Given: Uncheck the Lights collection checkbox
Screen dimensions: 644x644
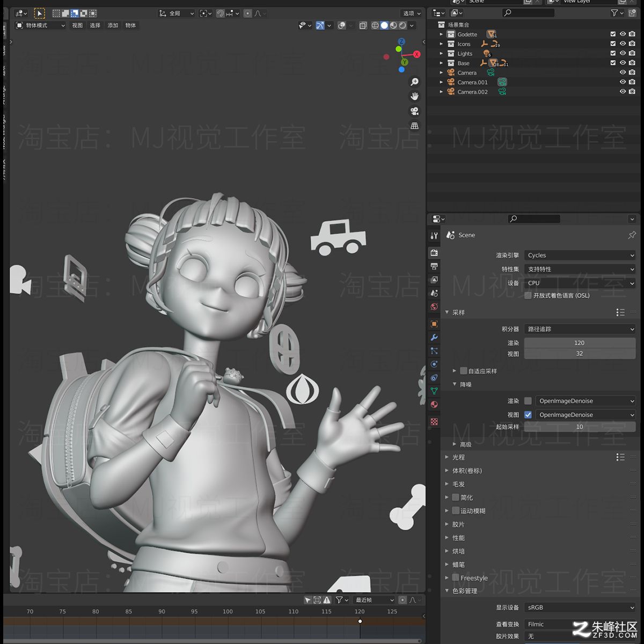Looking at the screenshot, I should coord(613,54).
